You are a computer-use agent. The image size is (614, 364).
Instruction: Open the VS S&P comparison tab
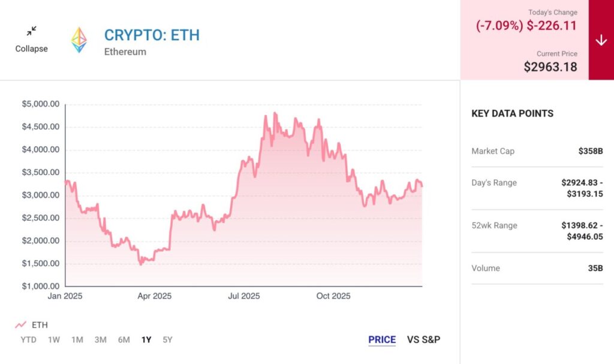coord(423,340)
